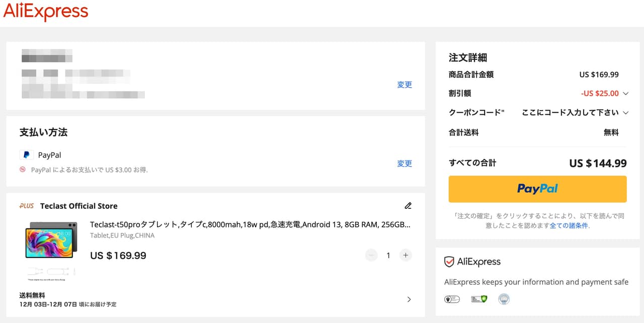644x323 pixels.
Task: Click the round blue trust seal badge
Action: [504, 299]
